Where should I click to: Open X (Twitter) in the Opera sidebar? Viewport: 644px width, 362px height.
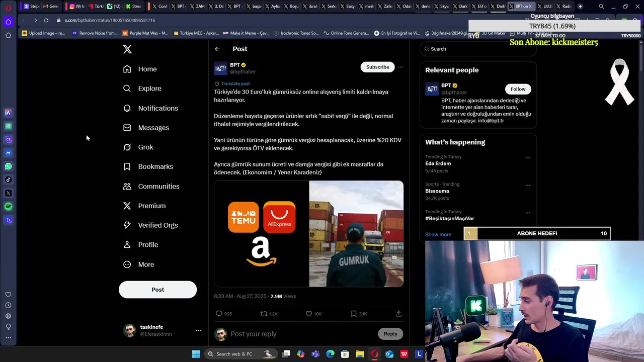pos(8,193)
